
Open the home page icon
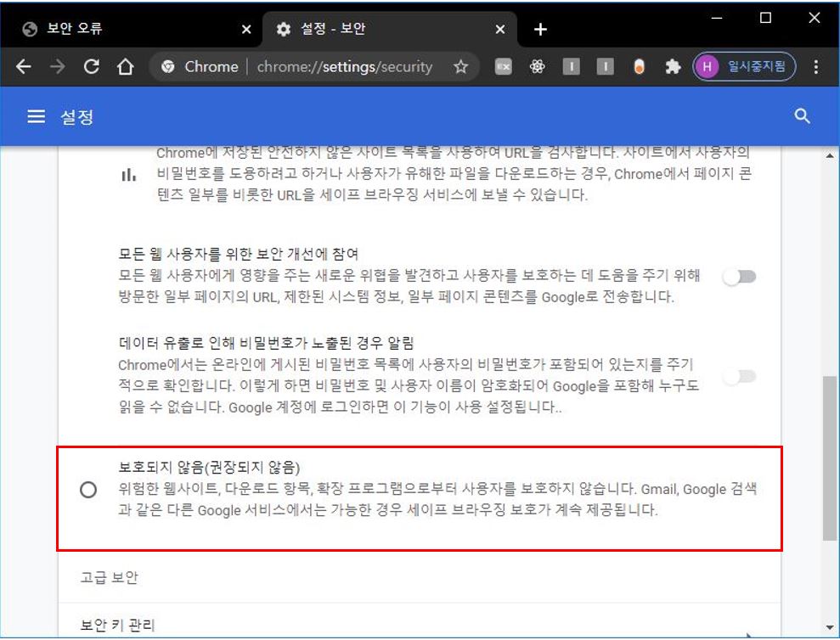(x=126, y=66)
